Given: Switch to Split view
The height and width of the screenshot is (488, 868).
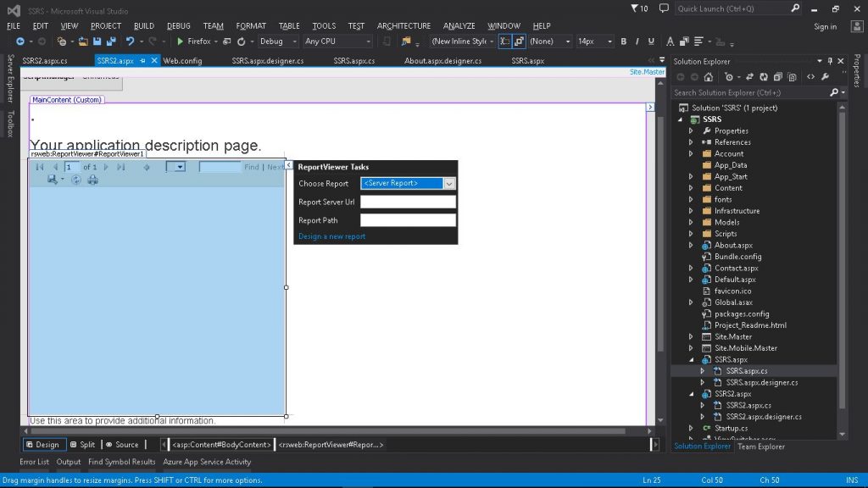Looking at the screenshot, I should tap(82, 444).
